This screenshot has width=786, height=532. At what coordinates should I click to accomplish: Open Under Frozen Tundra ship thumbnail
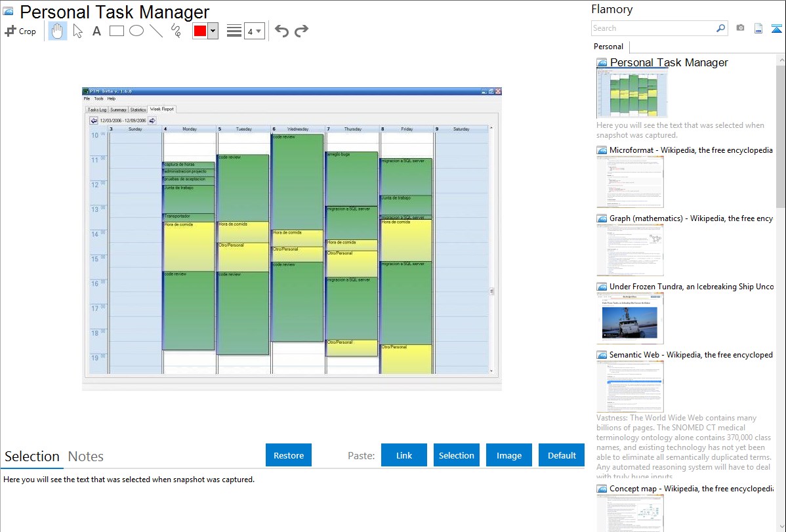(x=630, y=318)
